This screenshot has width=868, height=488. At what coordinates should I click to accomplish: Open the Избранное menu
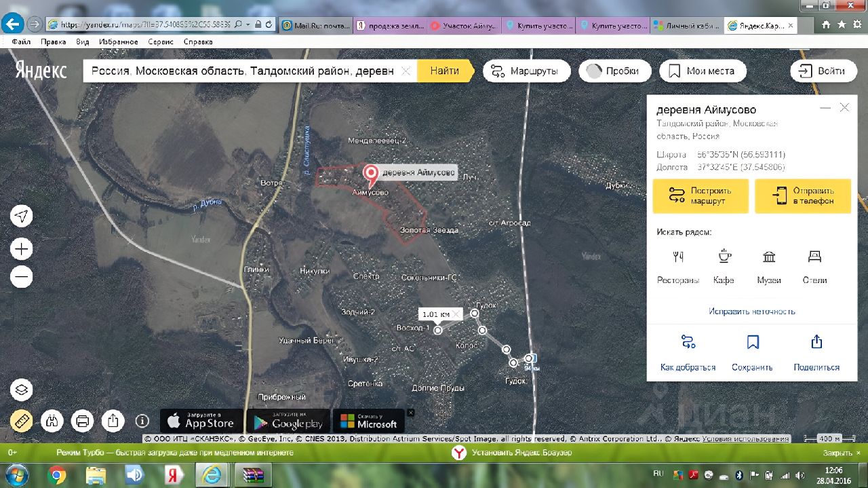coord(119,41)
